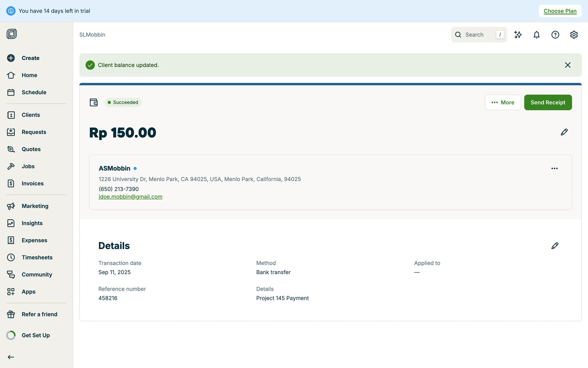Collapse the sidebar with arrow icon
Viewport: 588px width, 368px height.
click(11, 357)
